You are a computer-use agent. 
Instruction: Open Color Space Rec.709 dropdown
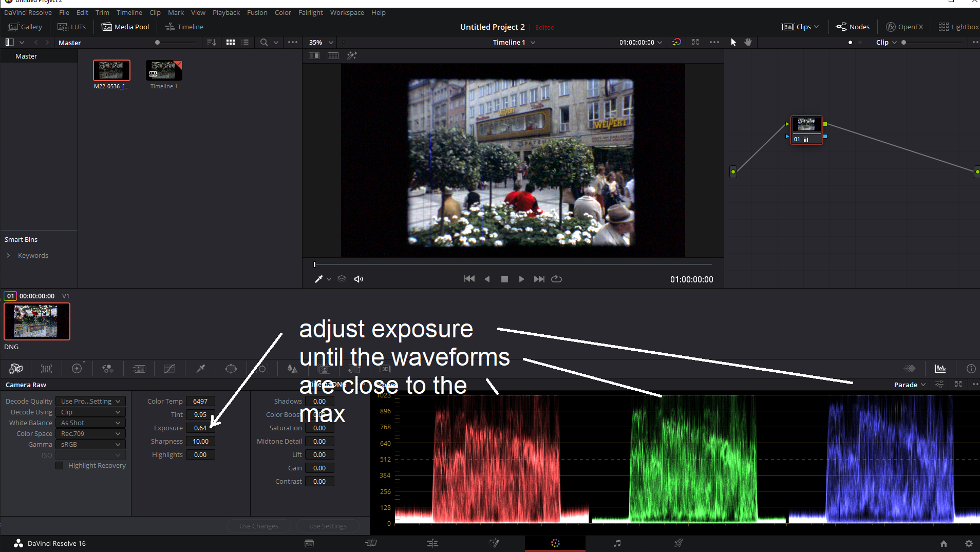pyautogui.click(x=90, y=433)
